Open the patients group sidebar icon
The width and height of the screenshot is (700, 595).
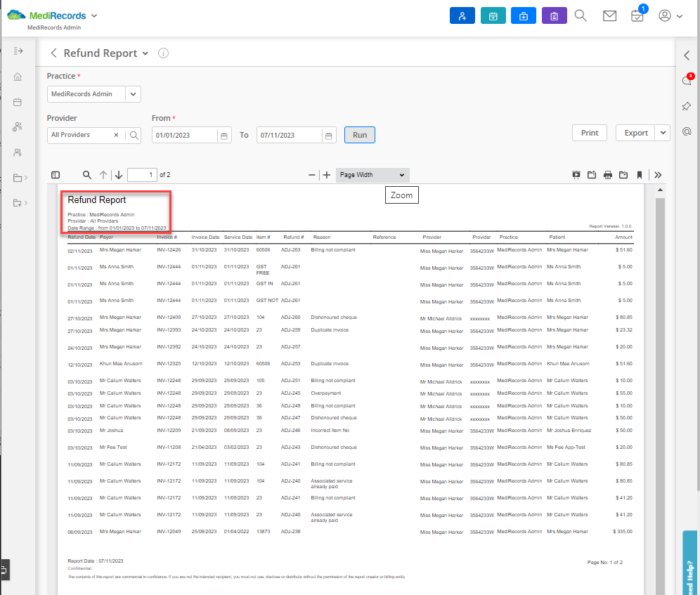tap(18, 127)
